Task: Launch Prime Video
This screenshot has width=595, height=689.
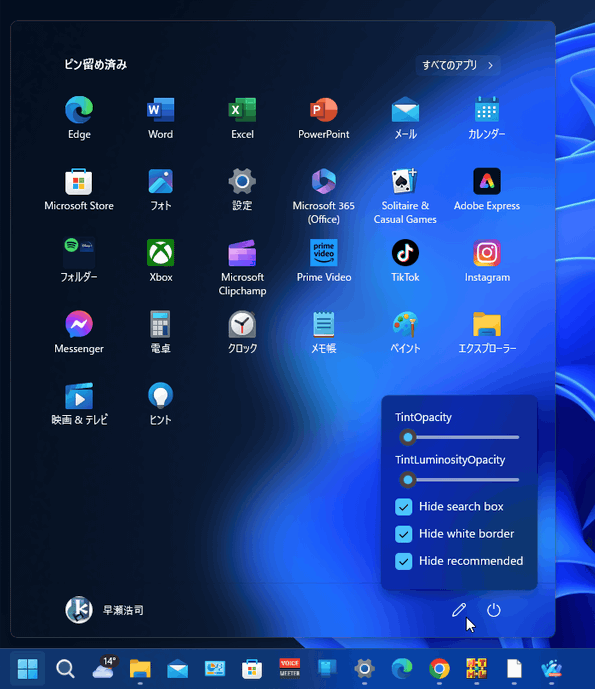Action: (324, 260)
